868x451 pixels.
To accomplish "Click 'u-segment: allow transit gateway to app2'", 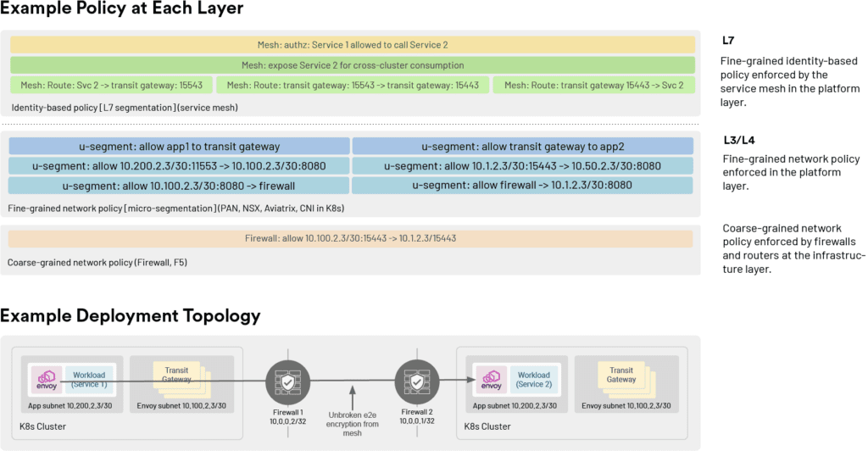I will pyautogui.click(x=522, y=146).
